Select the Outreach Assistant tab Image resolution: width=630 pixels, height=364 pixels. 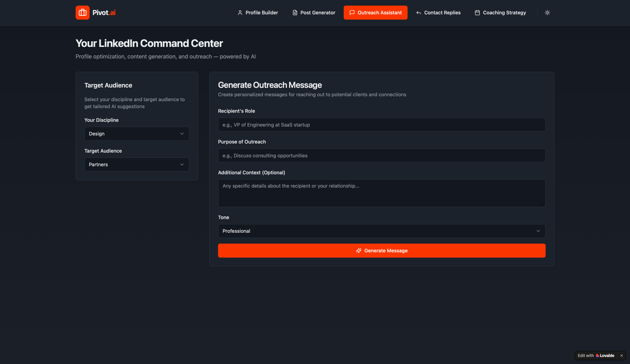click(x=376, y=13)
